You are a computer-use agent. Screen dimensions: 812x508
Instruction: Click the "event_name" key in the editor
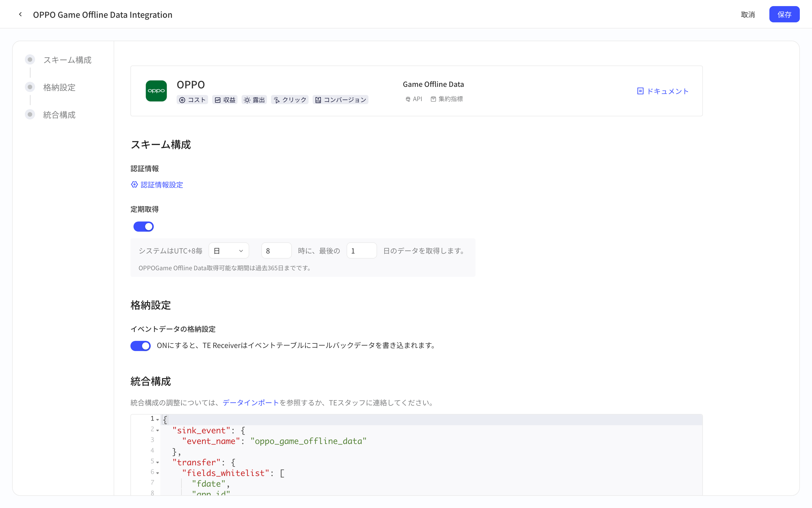(211, 441)
